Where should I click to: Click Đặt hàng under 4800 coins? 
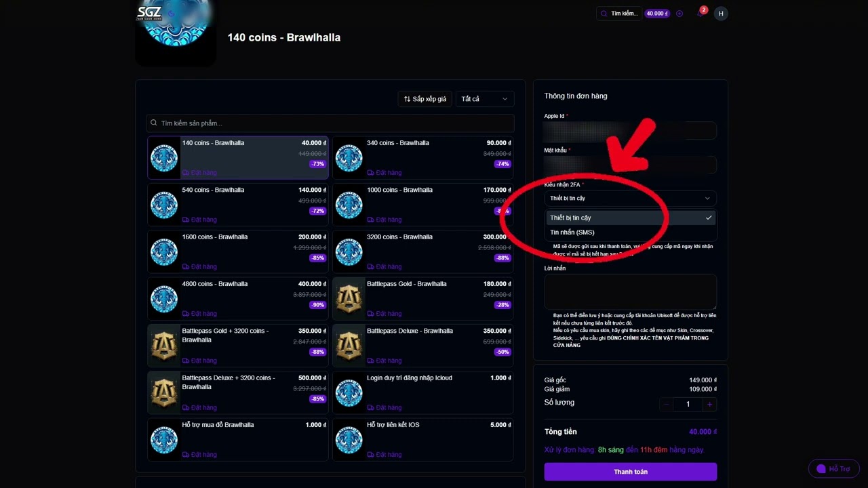tap(199, 314)
